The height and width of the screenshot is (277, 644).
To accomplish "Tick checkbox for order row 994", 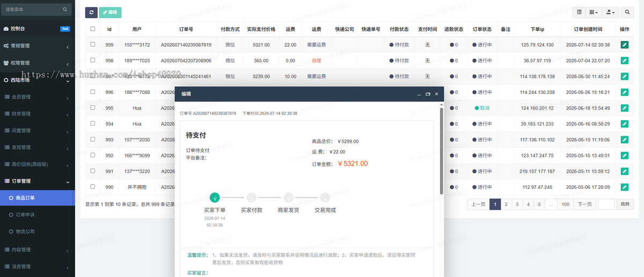I will (93, 123).
